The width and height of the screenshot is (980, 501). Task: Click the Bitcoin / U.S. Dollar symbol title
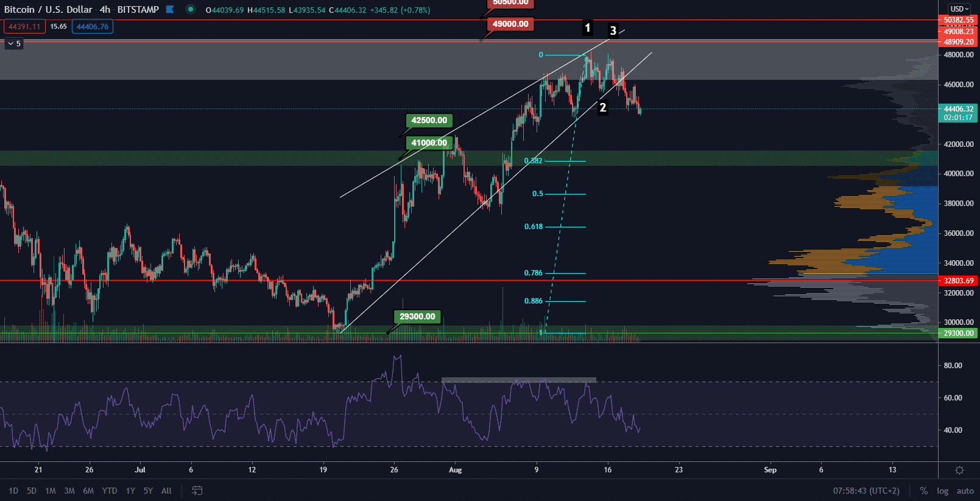click(48, 10)
